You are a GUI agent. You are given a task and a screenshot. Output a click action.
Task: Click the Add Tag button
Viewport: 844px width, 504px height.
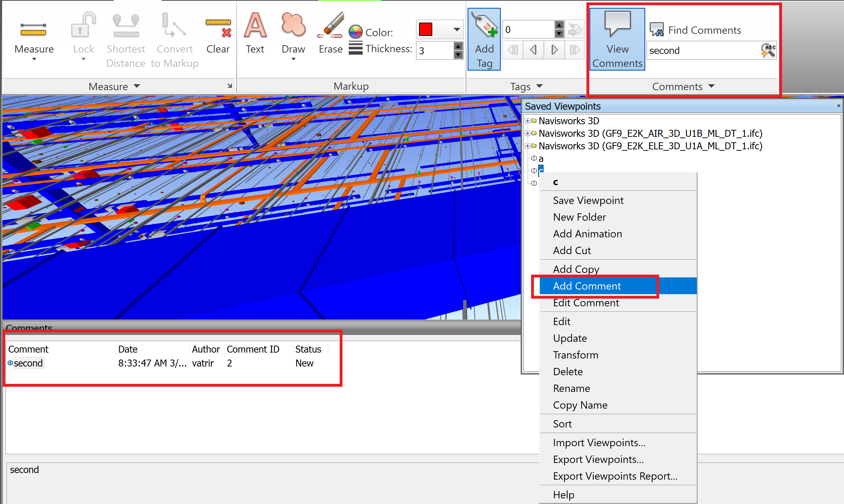(x=484, y=39)
